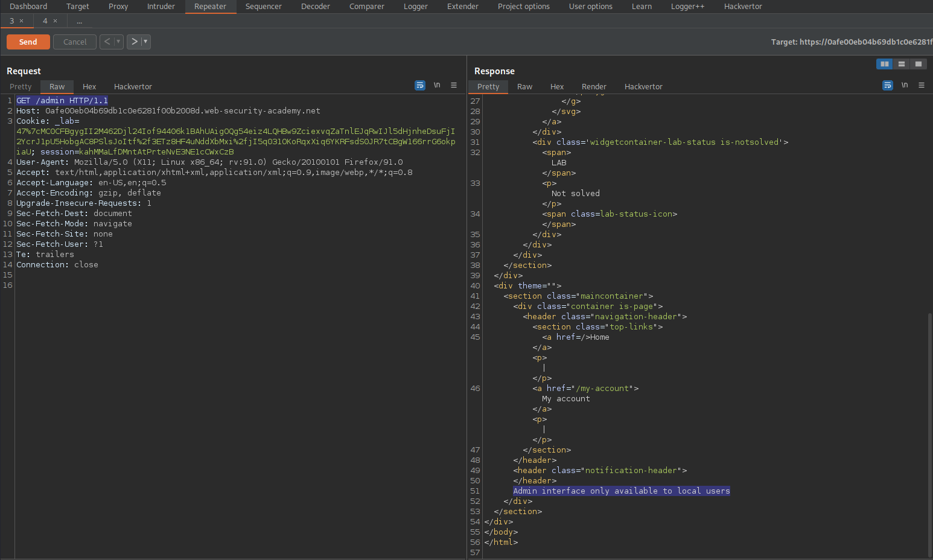Image resolution: width=933 pixels, height=560 pixels.
Task: Switch Response view to Hex
Action: (557, 87)
